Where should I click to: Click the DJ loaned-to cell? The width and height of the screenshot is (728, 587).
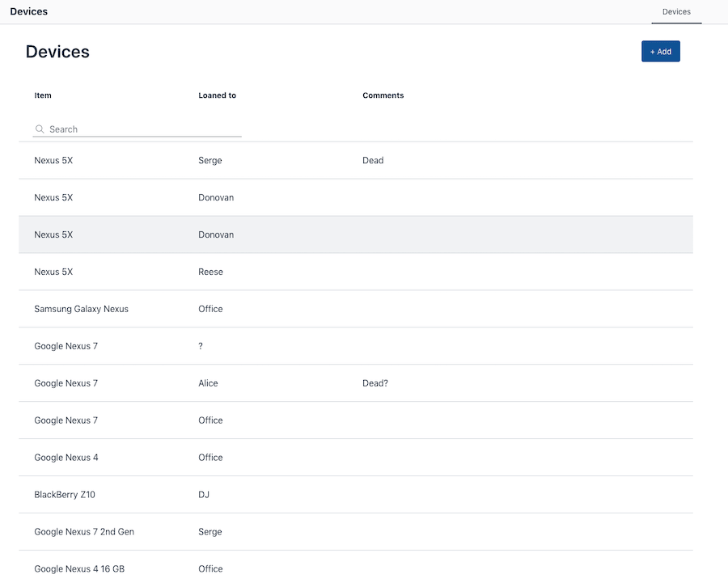pos(204,494)
